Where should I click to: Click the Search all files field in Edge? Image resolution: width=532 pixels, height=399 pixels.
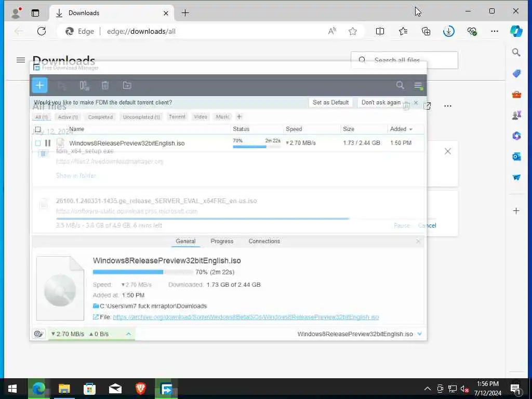(404, 60)
